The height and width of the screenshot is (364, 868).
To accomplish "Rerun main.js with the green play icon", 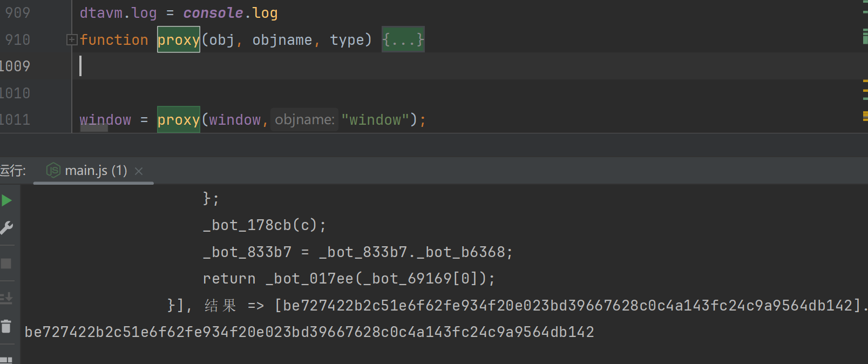I will 6,201.
